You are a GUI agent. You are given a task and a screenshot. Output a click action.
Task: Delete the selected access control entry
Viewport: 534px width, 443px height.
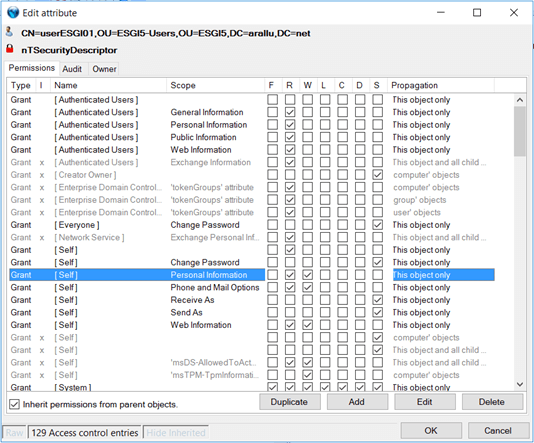coord(492,402)
